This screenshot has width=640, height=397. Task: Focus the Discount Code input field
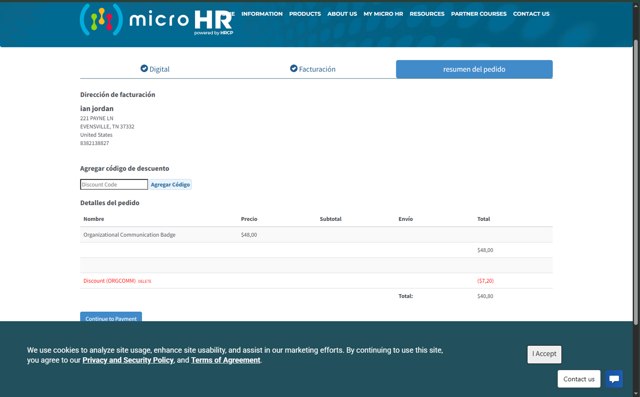coord(114,184)
